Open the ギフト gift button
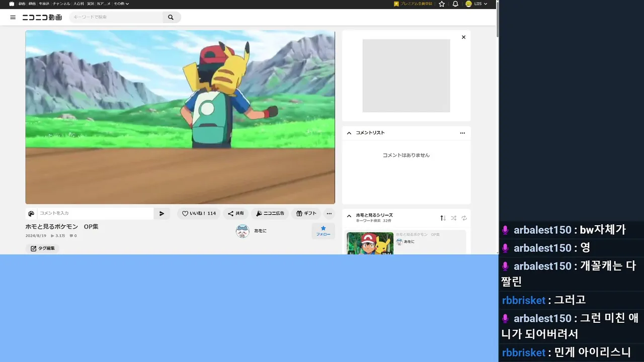The width and height of the screenshot is (644, 362). (x=306, y=213)
